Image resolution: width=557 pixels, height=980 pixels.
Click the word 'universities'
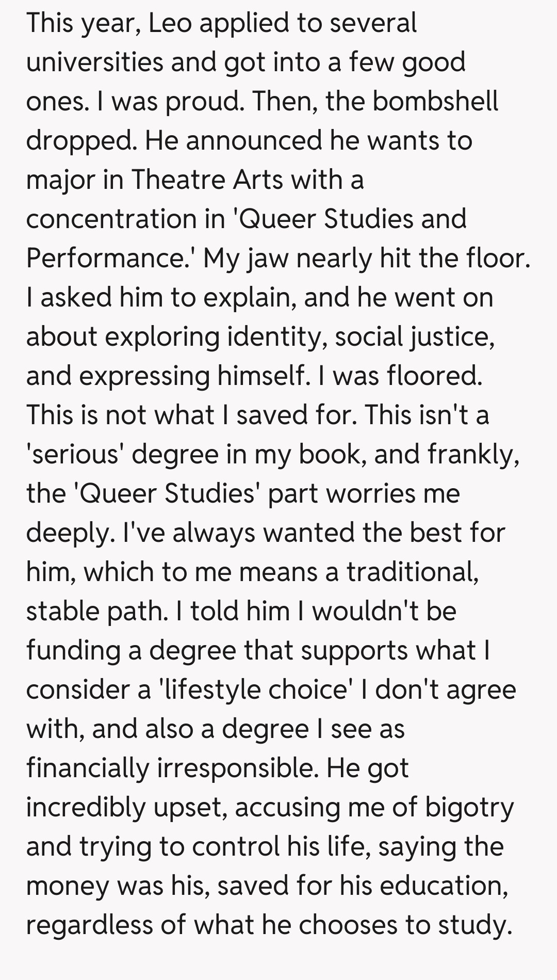point(94,62)
